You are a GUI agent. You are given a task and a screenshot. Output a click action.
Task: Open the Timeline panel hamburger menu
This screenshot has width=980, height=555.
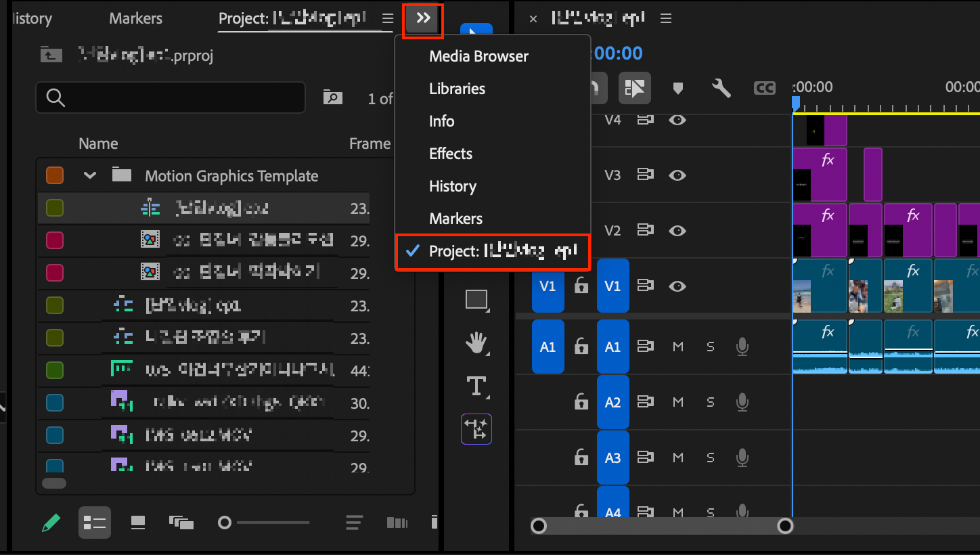point(665,18)
